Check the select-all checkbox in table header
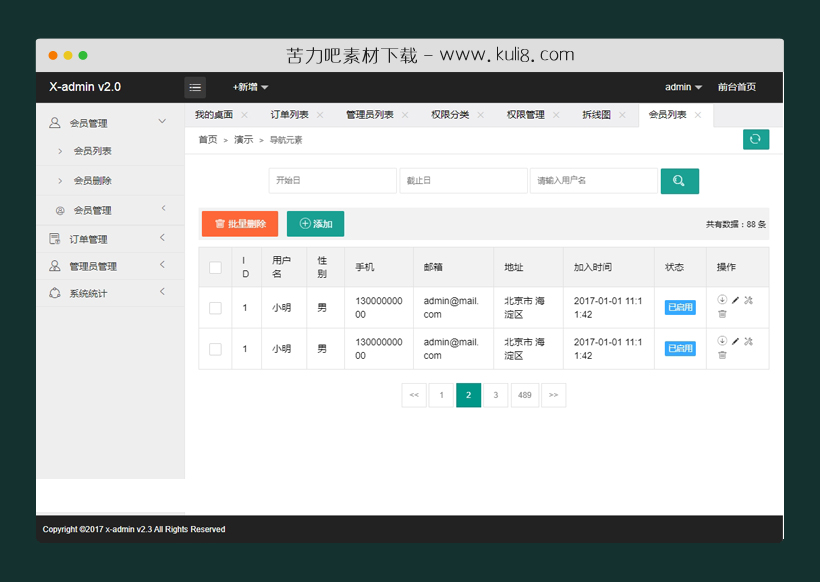This screenshot has height=582, width=820. pos(215,267)
